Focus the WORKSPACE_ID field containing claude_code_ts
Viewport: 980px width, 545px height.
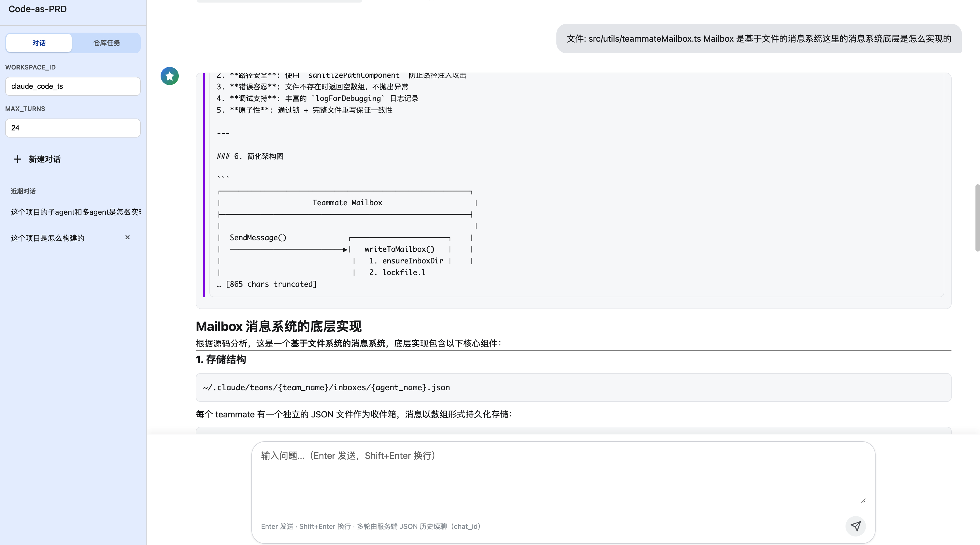tap(73, 86)
